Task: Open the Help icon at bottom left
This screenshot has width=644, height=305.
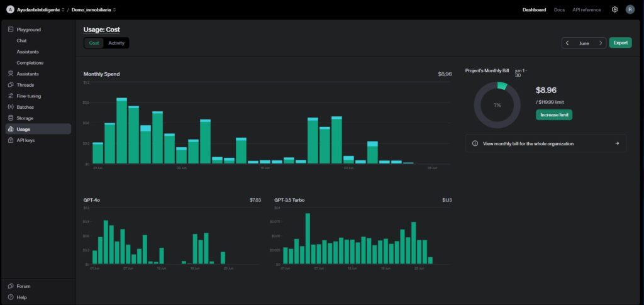Action: pos(11,297)
